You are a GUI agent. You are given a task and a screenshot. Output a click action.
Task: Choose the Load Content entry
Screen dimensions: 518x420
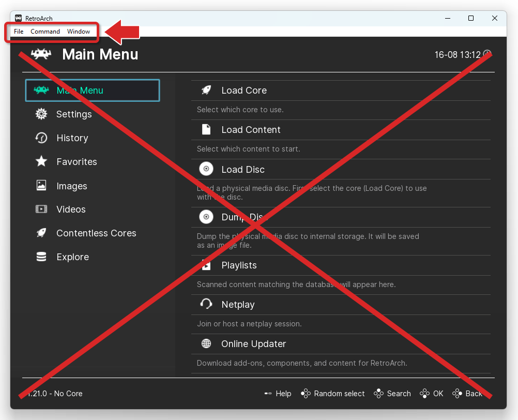click(x=341, y=129)
